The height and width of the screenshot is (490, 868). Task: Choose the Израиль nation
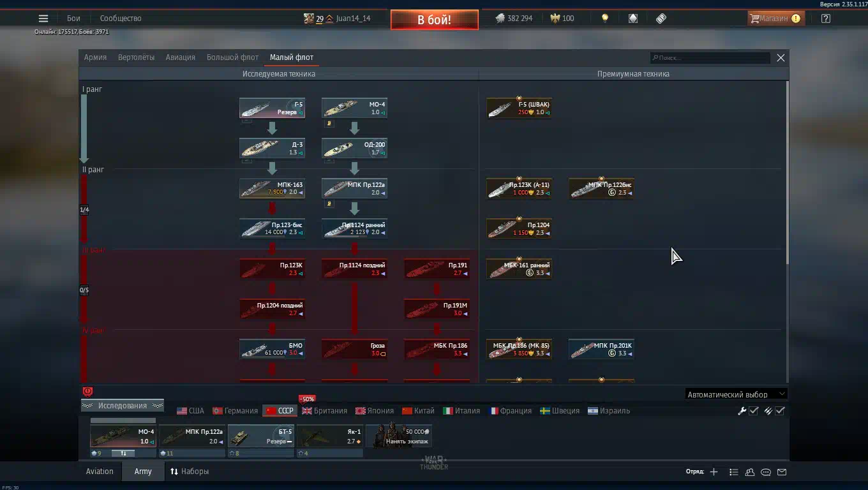coord(609,411)
